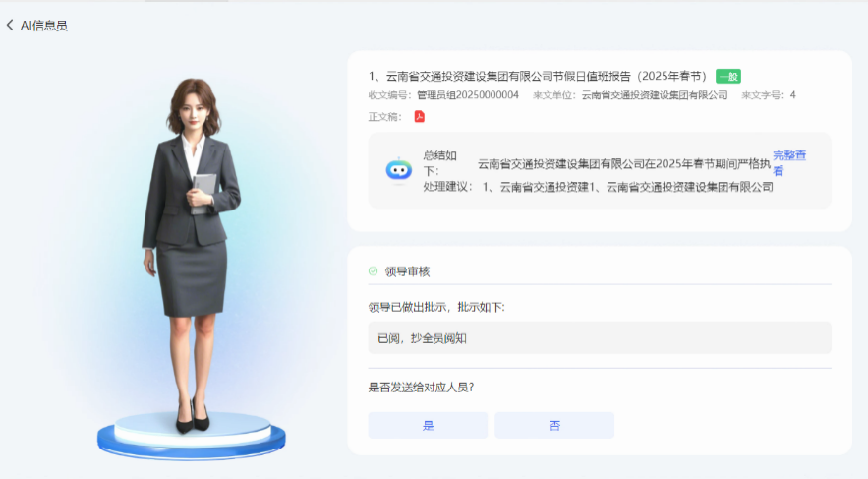Click the 处理建议 suggestion line

598,187
